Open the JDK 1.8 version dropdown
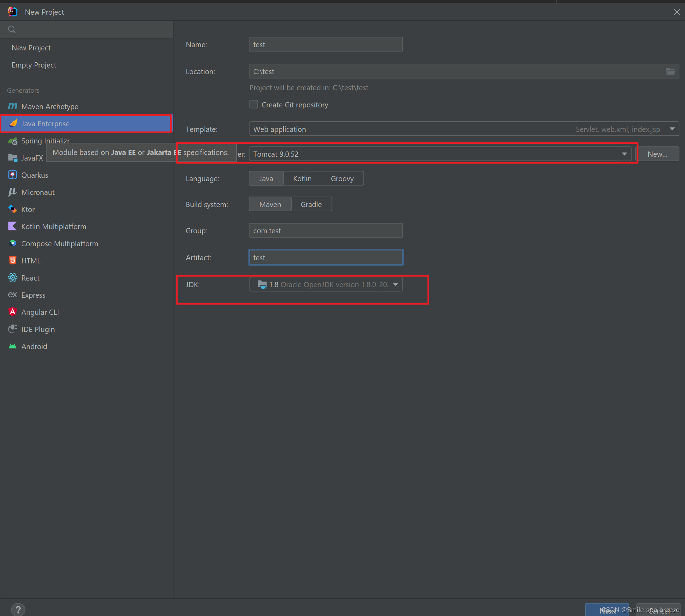This screenshot has width=685, height=616. (x=395, y=284)
